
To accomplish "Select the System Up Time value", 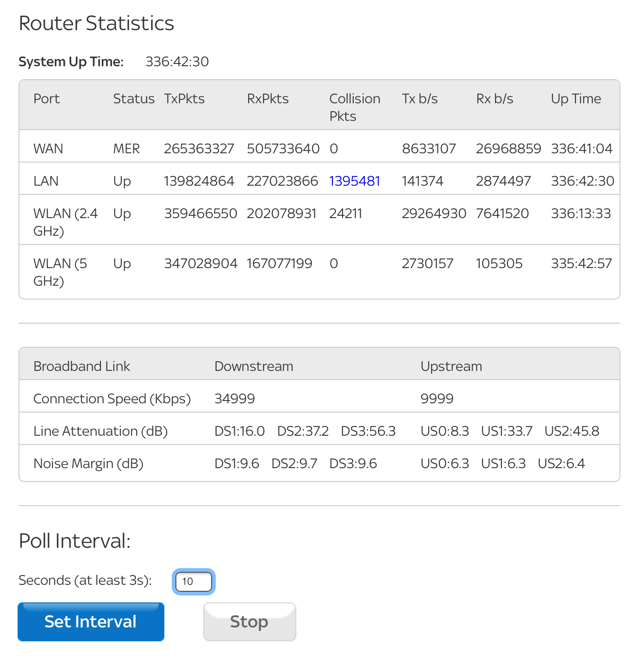I will [177, 62].
